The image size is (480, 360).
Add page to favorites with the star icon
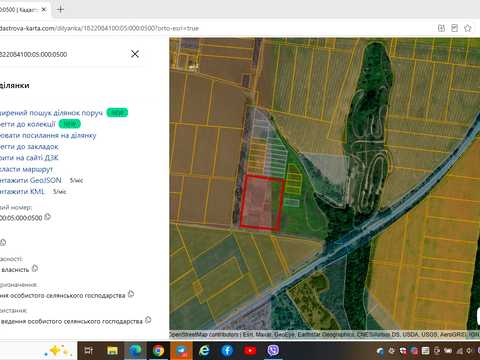pyautogui.click(x=468, y=28)
